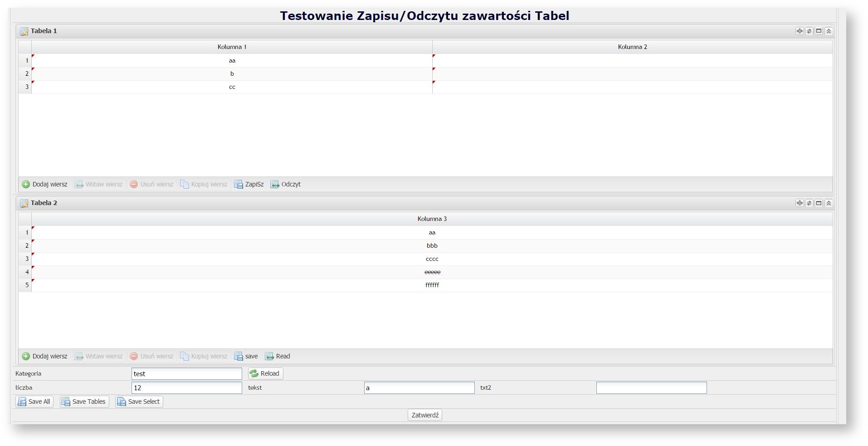Click Read in the Tabela 2 toolbar
The image size is (868, 446).
click(x=278, y=356)
